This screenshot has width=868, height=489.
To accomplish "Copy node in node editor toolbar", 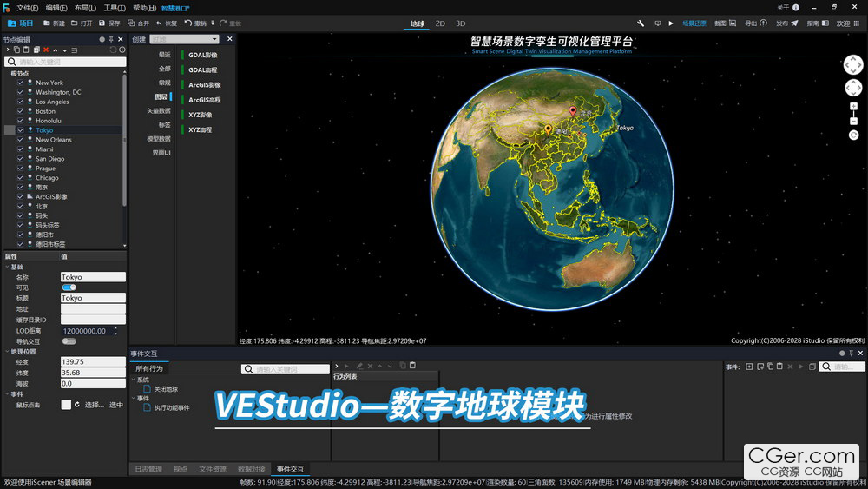I will (16, 50).
